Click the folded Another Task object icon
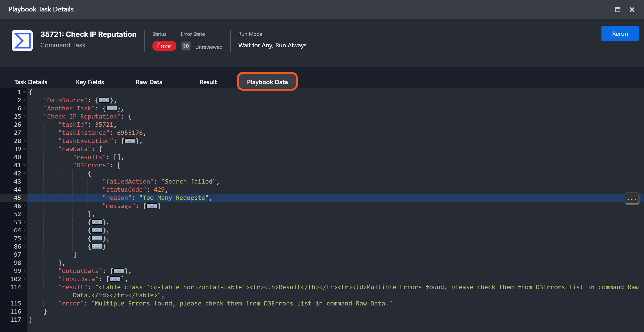The image size is (644, 332). tap(111, 109)
